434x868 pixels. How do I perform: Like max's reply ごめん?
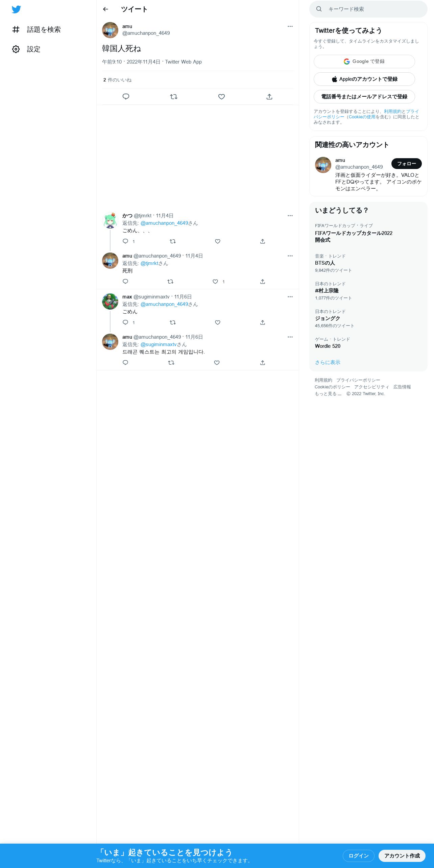[x=218, y=322]
